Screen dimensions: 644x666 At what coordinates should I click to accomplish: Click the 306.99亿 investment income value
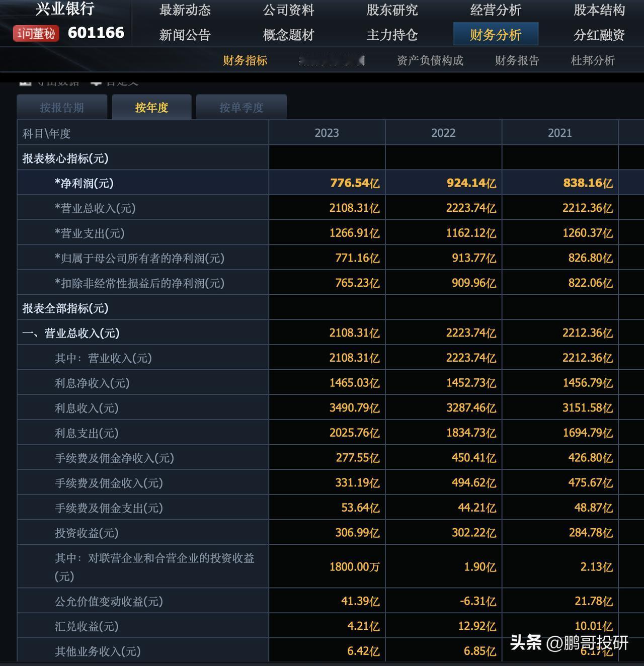coord(358,533)
